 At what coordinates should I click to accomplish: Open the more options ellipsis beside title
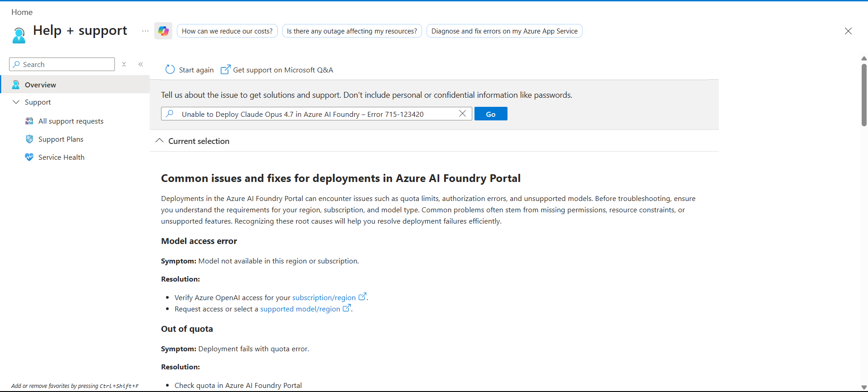click(145, 31)
